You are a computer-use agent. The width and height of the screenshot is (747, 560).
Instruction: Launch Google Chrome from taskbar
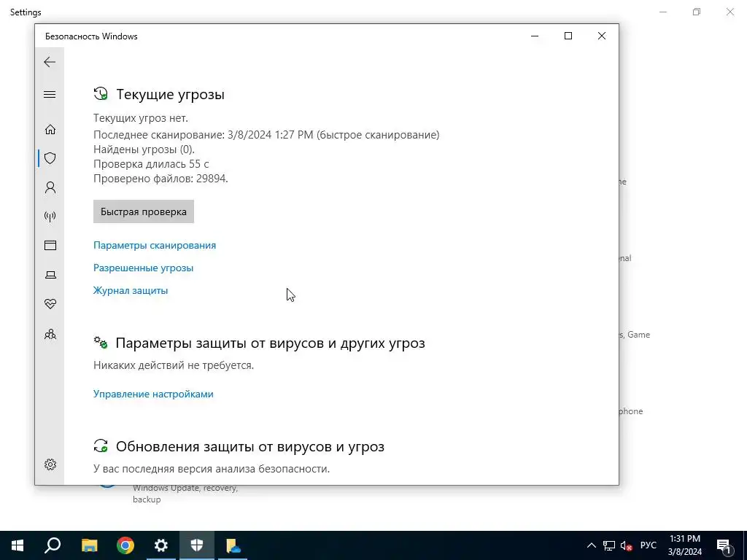[125, 545]
